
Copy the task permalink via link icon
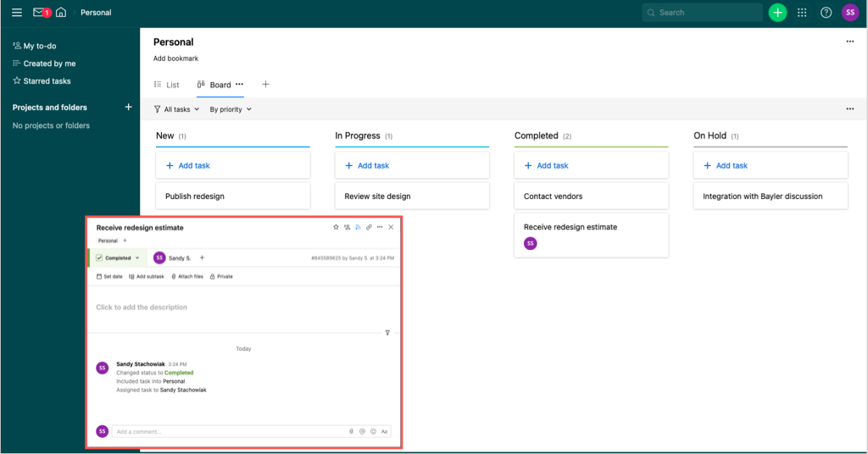coord(369,227)
